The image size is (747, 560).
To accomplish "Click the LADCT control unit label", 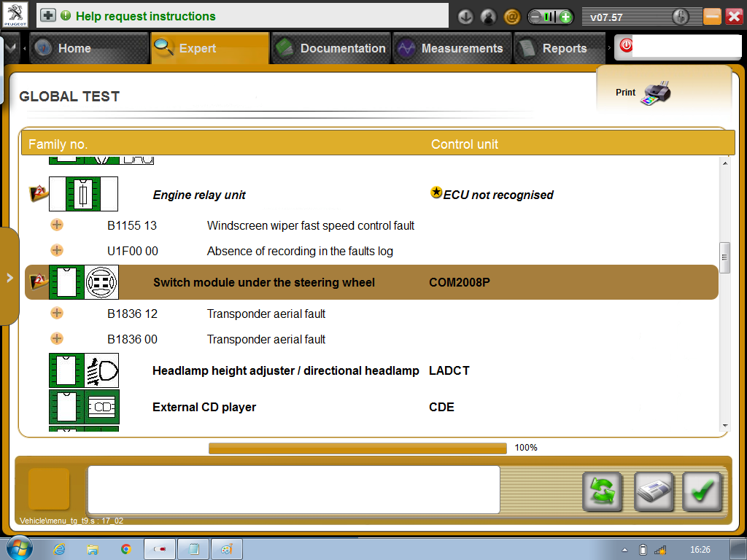I will [x=449, y=370].
